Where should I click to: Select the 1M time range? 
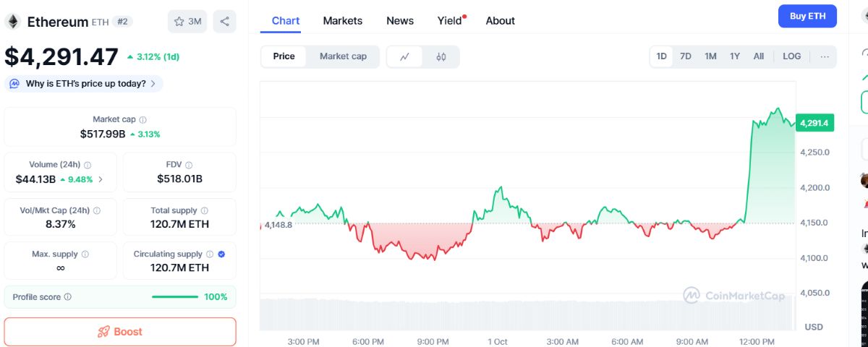[x=710, y=56]
